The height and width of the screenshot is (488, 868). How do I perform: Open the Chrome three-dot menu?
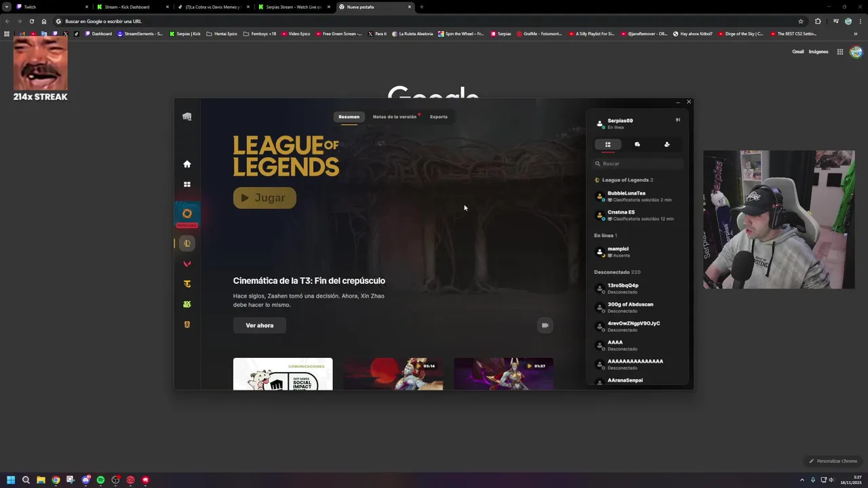tap(861, 21)
